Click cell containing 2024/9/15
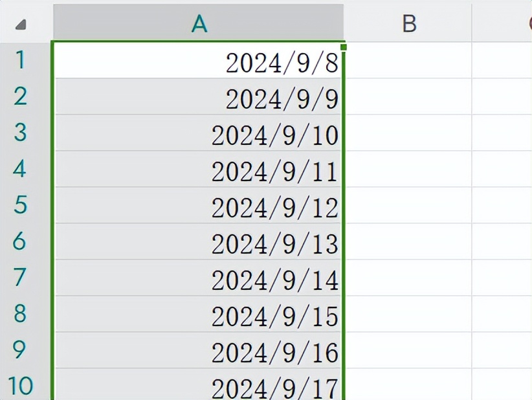 199,314
